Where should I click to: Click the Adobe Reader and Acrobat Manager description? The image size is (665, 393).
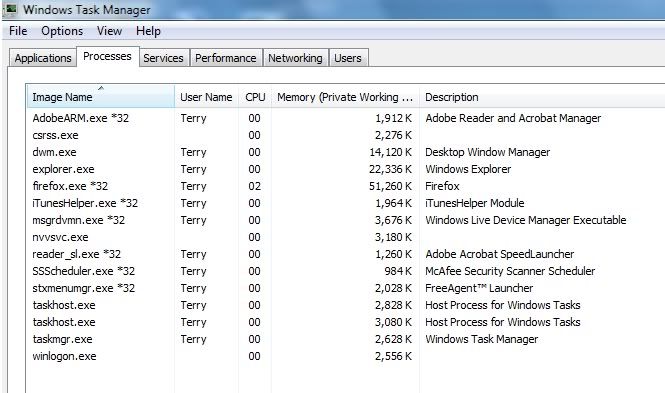(513, 118)
